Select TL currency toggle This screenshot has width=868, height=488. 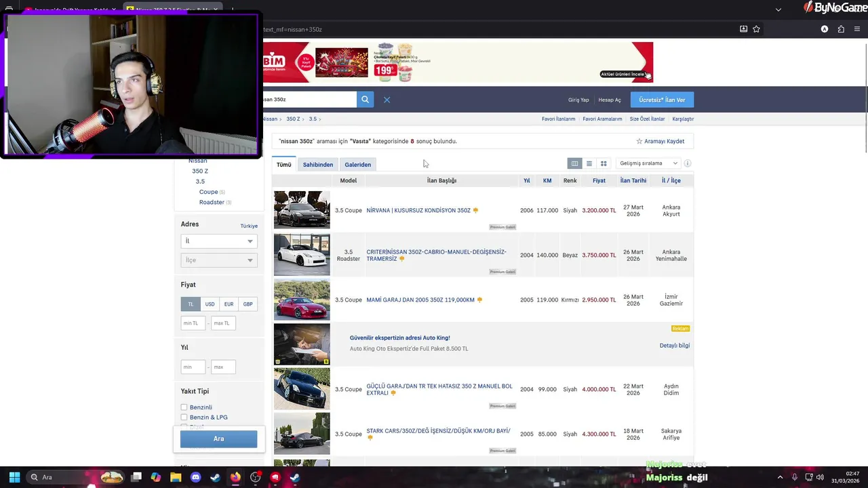191,304
